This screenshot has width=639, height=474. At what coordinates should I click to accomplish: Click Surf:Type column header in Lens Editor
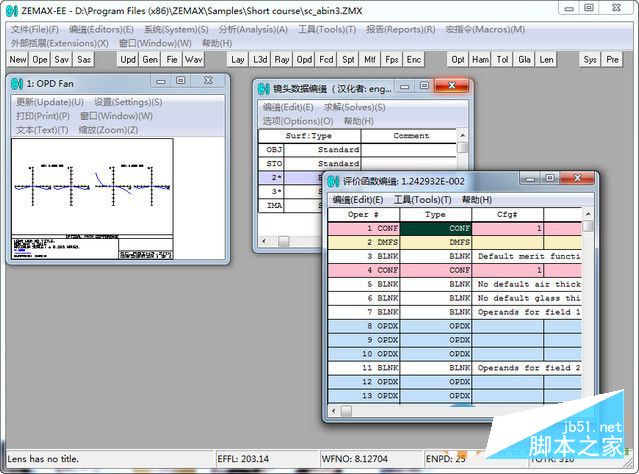click(308, 136)
